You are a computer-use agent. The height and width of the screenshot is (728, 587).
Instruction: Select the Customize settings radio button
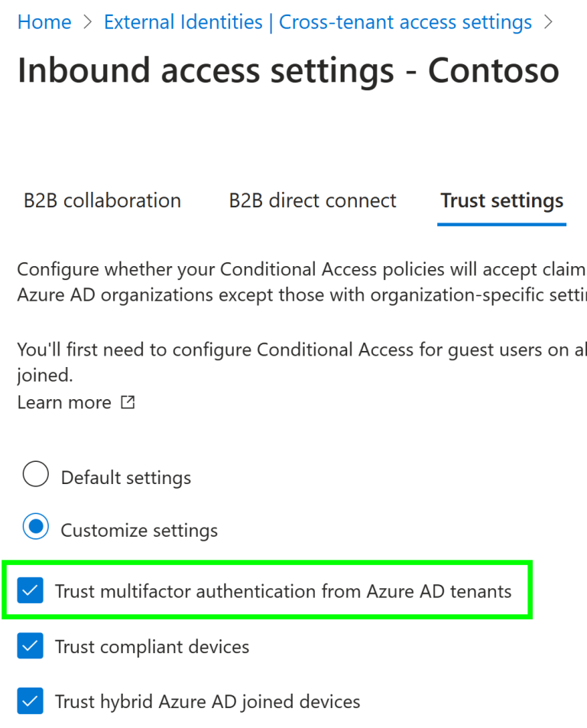(x=35, y=526)
